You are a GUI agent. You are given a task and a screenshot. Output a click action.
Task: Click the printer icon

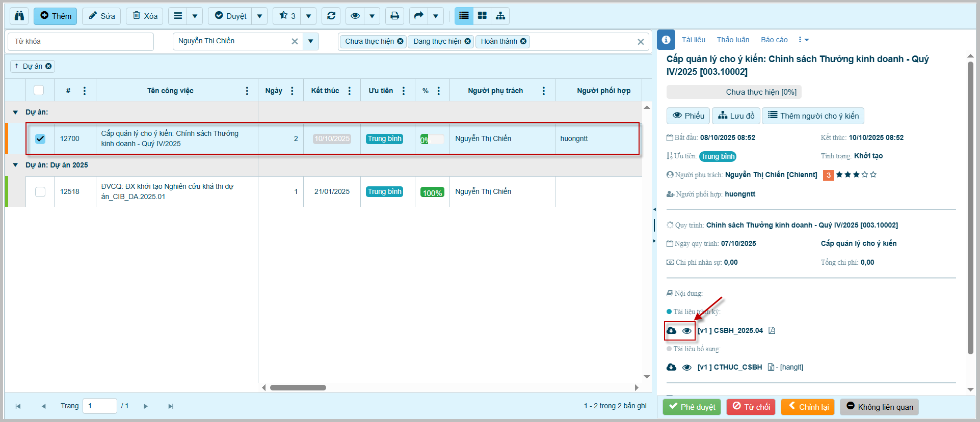394,16
